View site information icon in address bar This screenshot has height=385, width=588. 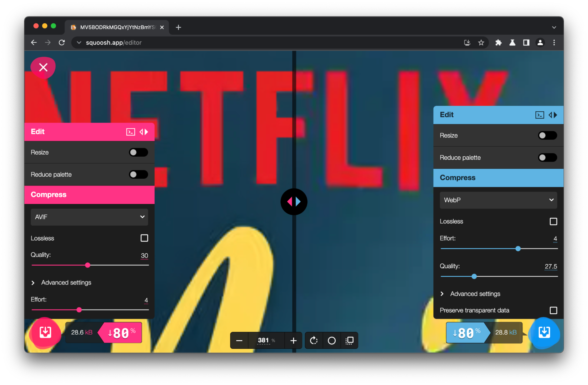pos(79,43)
